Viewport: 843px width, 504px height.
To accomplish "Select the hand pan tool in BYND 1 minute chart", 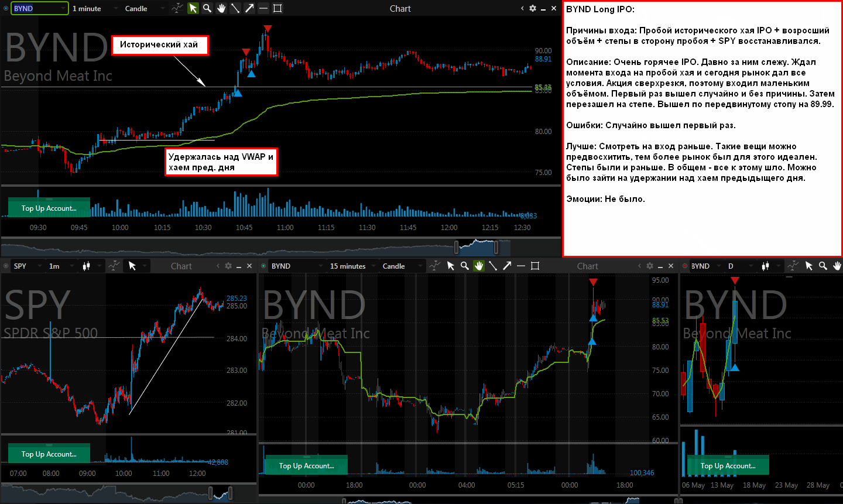I will pyautogui.click(x=221, y=8).
